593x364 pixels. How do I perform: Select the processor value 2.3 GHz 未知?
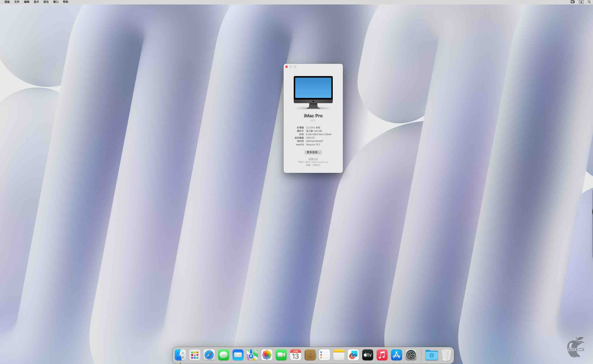[313, 128]
